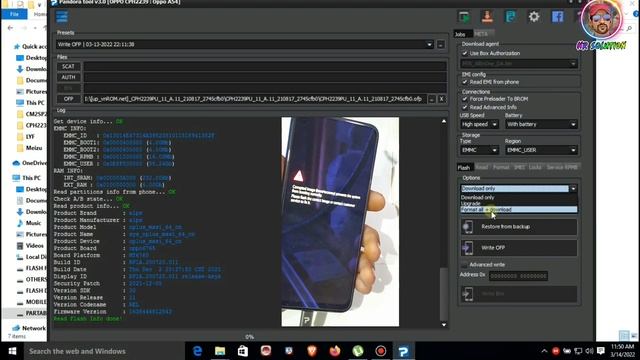Click the SCAT file button
640x360 pixels.
pos(69,67)
